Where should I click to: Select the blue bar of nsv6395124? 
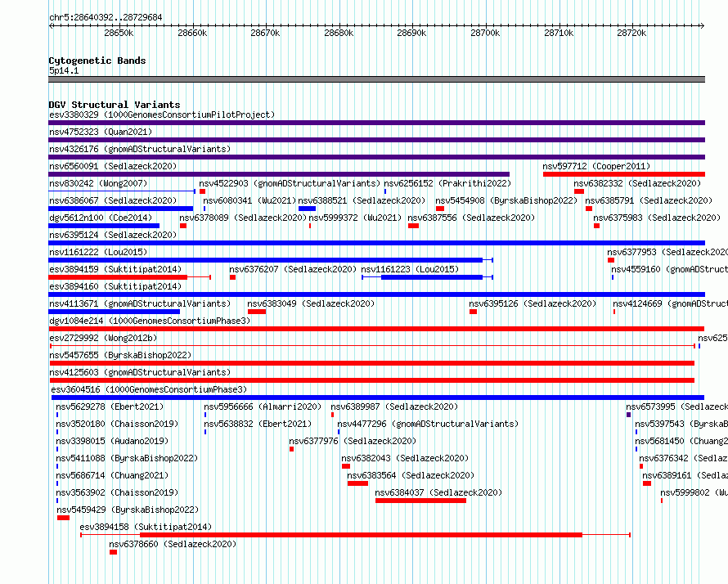click(376, 243)
